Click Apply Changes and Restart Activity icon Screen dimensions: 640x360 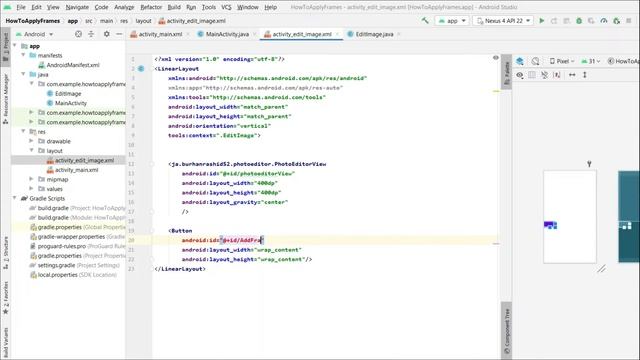click(x=554, y=20)
